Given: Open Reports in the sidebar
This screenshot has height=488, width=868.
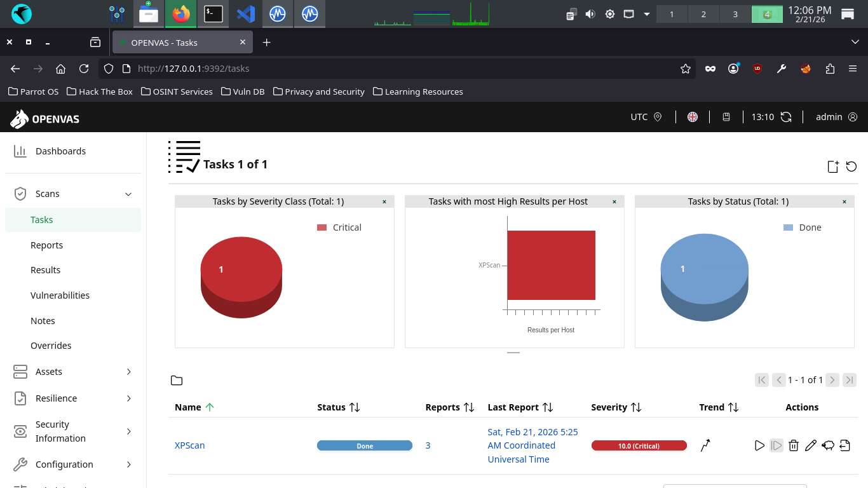Looking at the screenshot, I should coord(46,245).
